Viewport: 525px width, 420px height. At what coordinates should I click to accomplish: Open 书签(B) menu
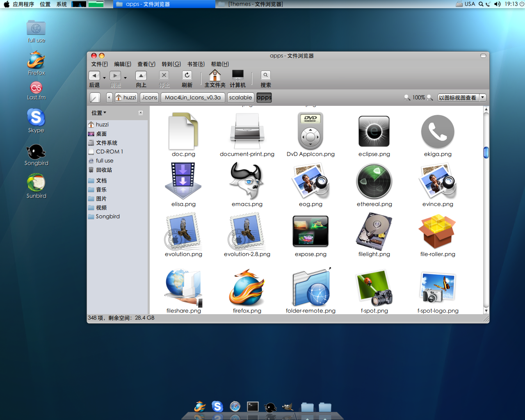pyautogui.click(x=196, y=64)
